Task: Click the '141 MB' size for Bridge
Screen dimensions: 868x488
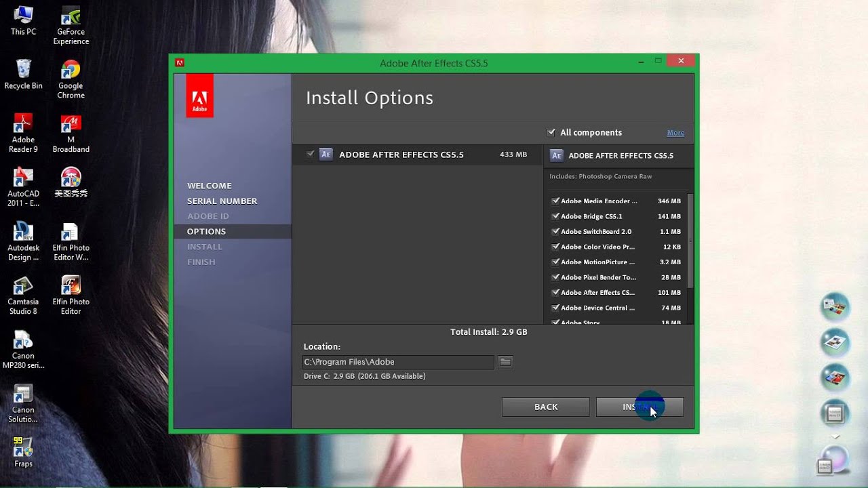Action: [669, 216]
